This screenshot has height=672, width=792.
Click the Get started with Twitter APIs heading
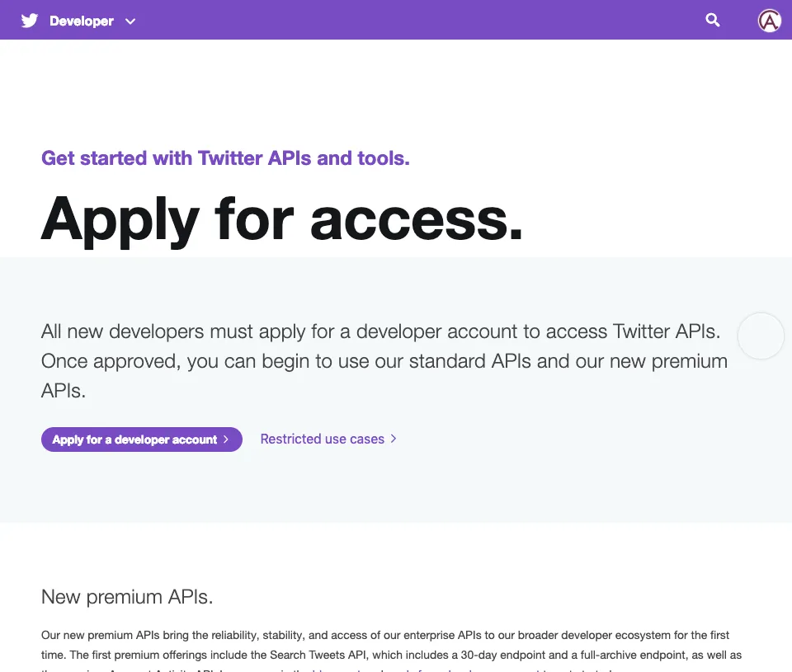[x=225, y=158]
